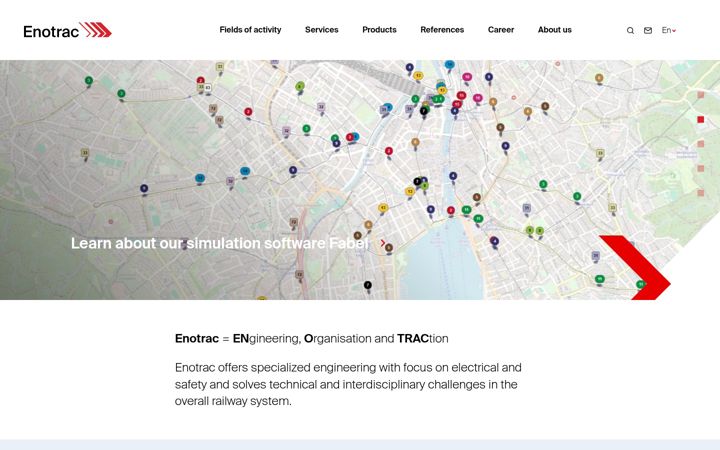This screenshot has height=450, width=720.
Task: Open the References menu
Action: pyautogui.click(x=442, y=30)
